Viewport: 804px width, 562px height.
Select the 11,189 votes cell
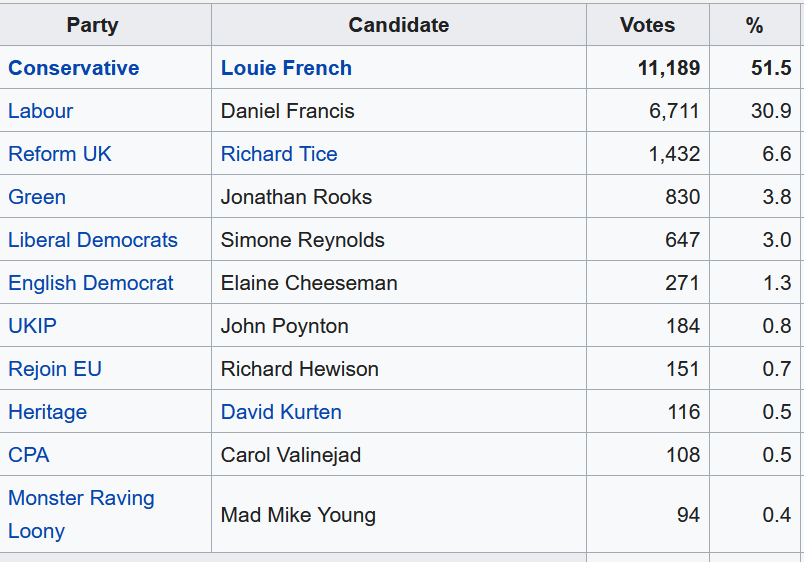668,68
